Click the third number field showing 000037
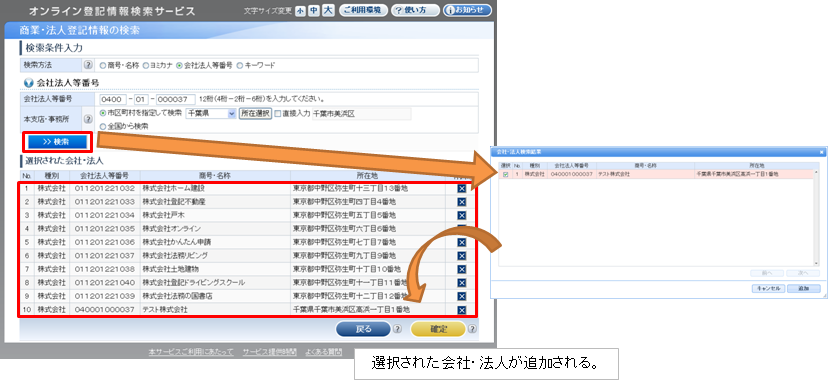 [175, 99]
